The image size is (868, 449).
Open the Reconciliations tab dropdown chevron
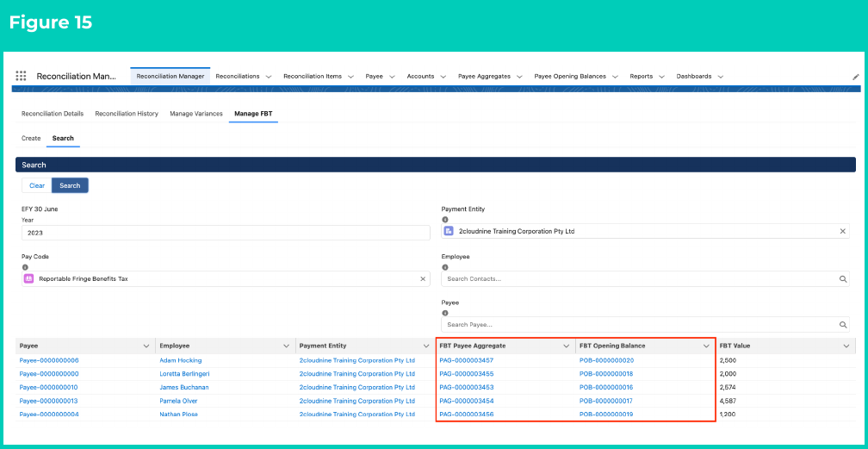pos(269,77)
